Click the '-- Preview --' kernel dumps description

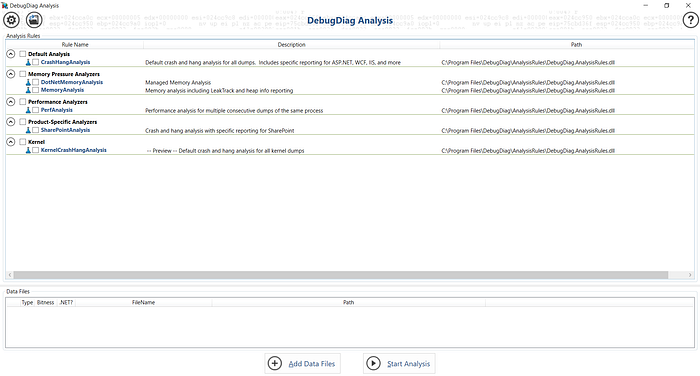[225, 151]
